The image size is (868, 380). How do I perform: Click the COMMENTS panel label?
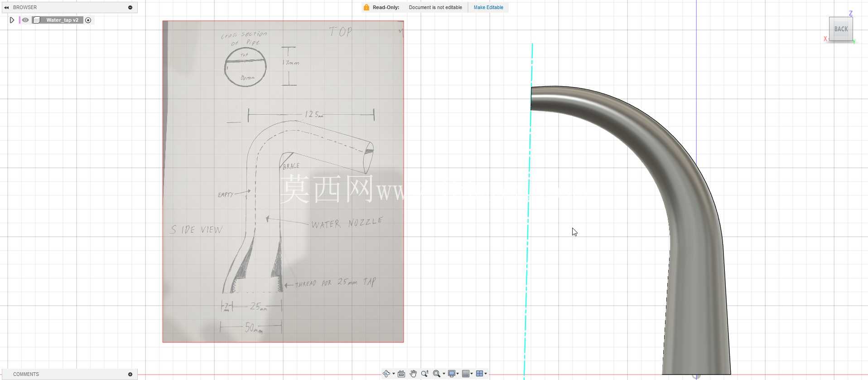[26, 374]
